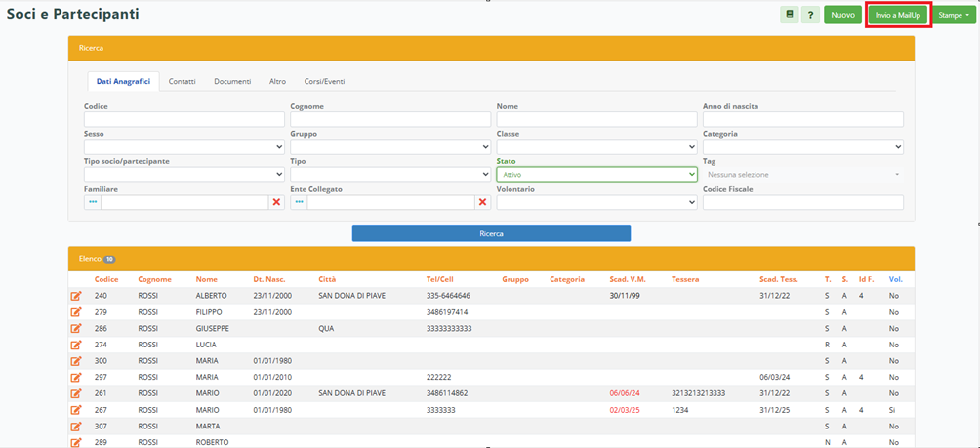Click the blue Ricerca search button
The height and width of the screenshot is (448, 980).
pos(491,233)
